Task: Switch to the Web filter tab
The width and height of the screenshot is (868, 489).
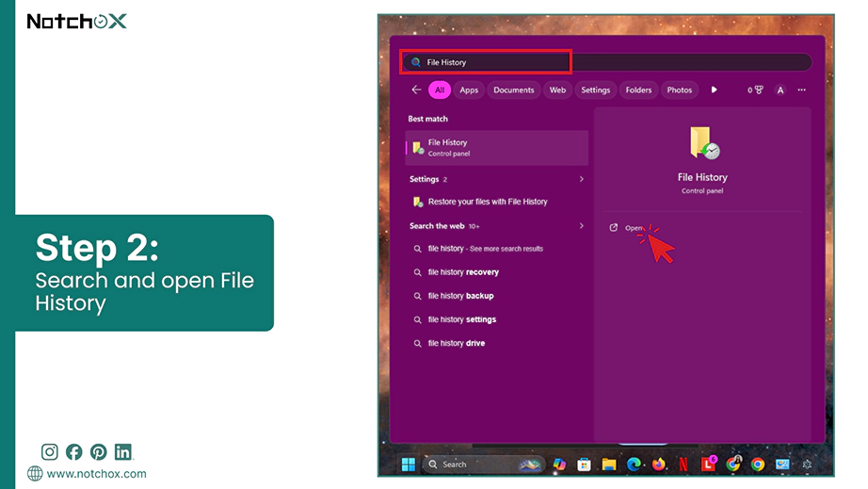Action: (557, 90)
